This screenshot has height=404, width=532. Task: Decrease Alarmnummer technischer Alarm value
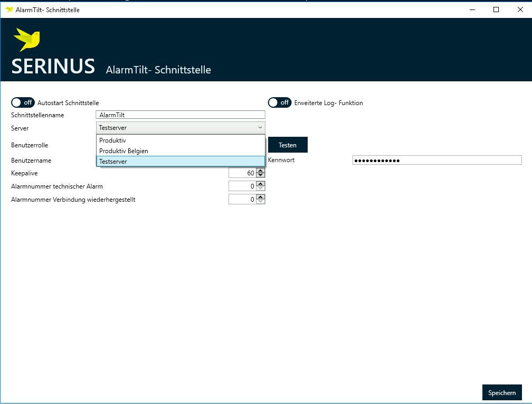pos(260,188)
